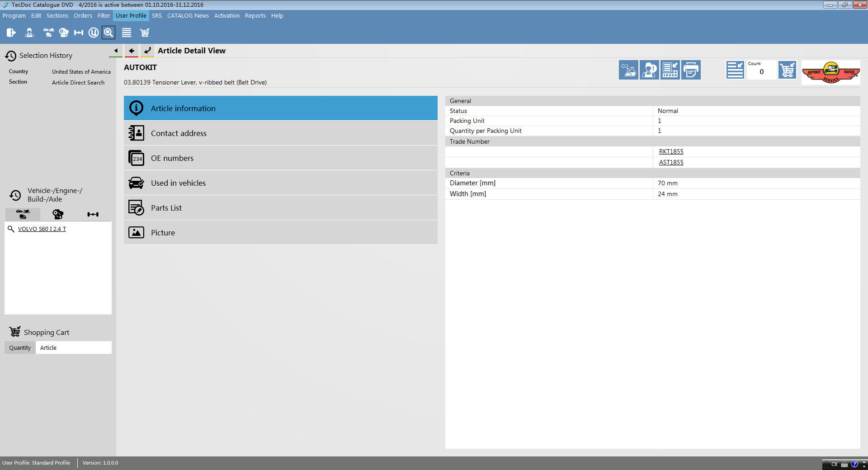This screenshot has height=470, width=868.
Task: Click the Selection History clock icon
Action: pyautogui.click(x=11, y=56)
